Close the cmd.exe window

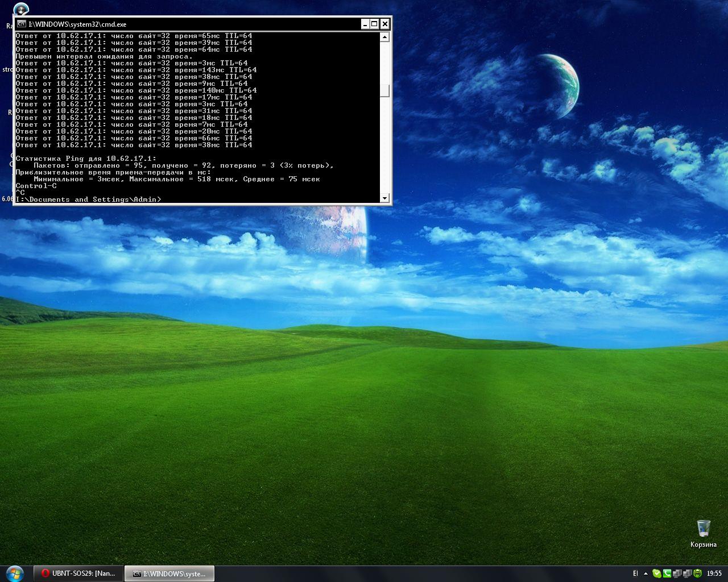pyautogui.click(x=385, y=24)
